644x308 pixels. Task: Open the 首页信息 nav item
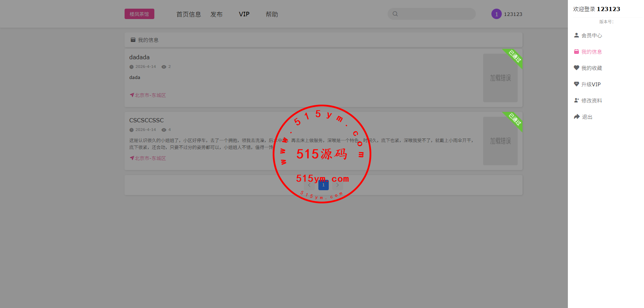[189, 14]
